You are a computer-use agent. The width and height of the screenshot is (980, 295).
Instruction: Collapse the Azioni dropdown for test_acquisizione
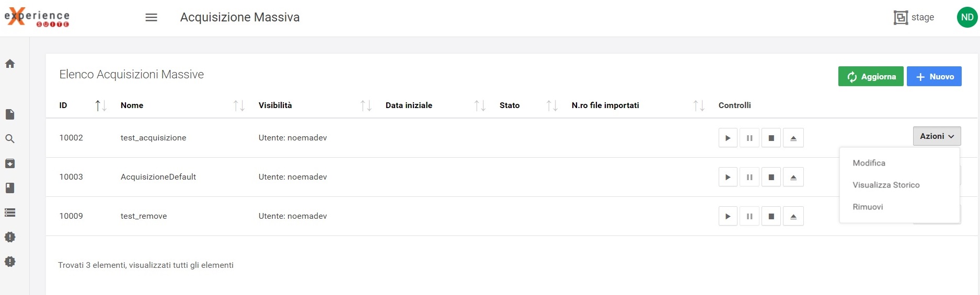point(937,136)
